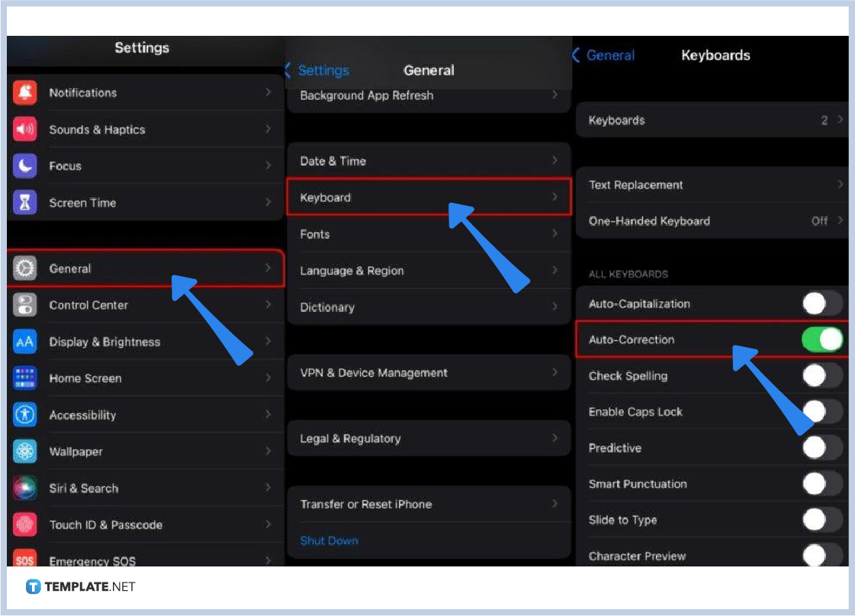The width and height of the screenshot is (855, 616).
Task: Open Home Screen label
Action: pos(85,378)
